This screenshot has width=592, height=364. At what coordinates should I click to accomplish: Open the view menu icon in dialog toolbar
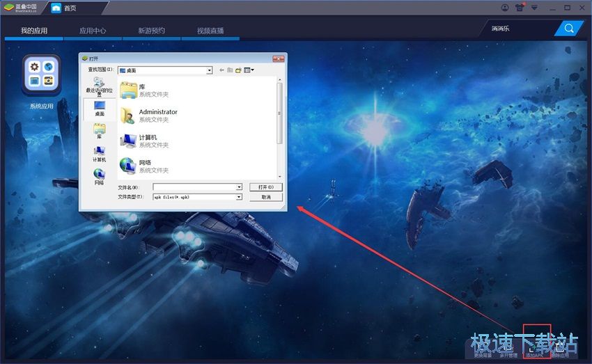[x=249, y=70]
